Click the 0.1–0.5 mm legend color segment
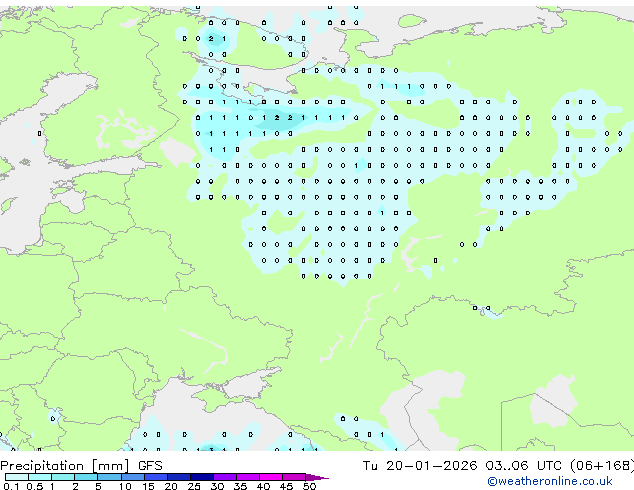Screen dimensions: 634x490 tap(17, 477)
